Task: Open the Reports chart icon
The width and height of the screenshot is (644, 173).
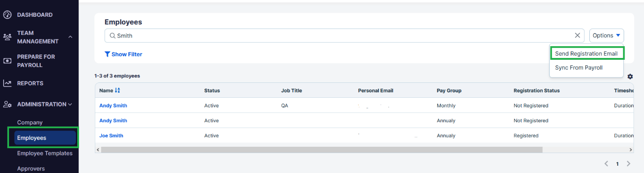Action: 7,83
